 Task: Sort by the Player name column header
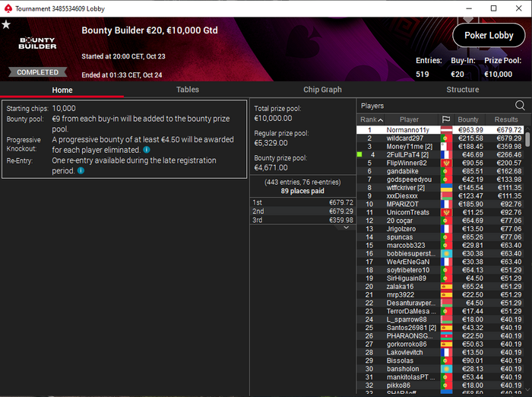409,119
